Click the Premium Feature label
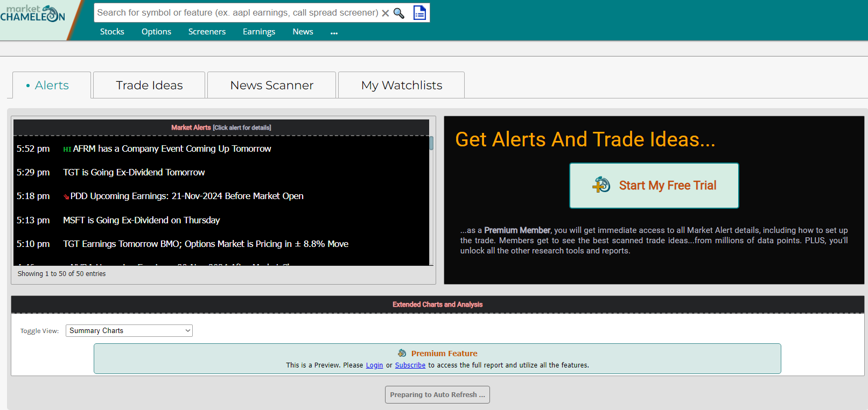This screenshot has height=410, width=868. (444, 354)
